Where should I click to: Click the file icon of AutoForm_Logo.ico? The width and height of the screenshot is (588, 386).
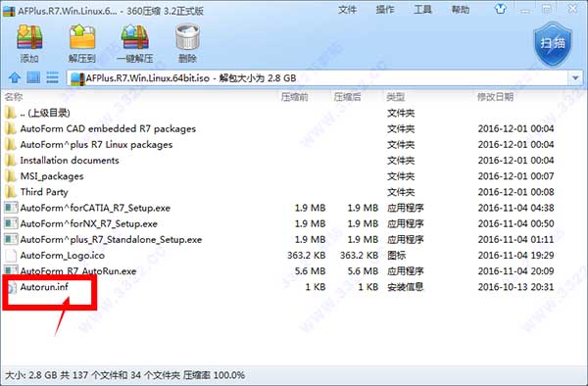pos(11,255)
